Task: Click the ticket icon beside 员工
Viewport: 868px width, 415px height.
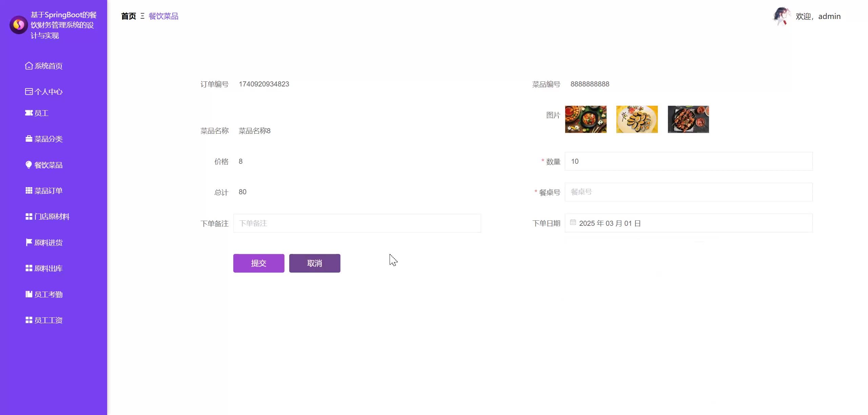Action: pos(29,113)
